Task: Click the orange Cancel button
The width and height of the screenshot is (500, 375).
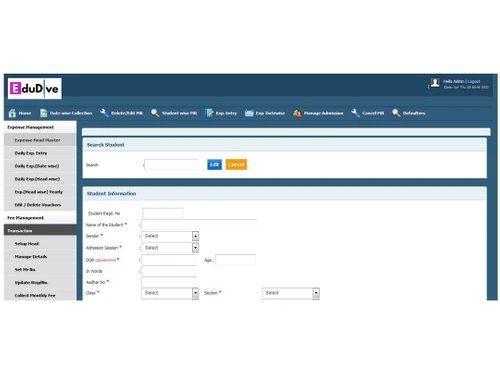Action: (x=236, y=165)
